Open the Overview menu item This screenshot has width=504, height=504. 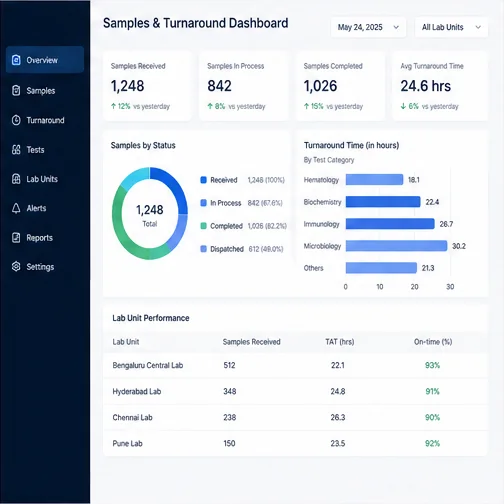point(45,60)
